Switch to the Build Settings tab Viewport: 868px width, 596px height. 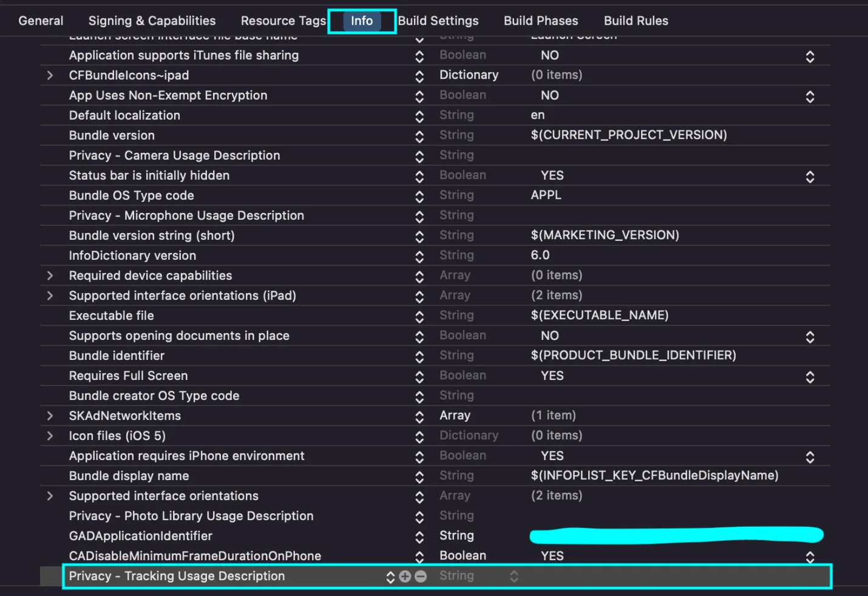click(x=438, y=21)
